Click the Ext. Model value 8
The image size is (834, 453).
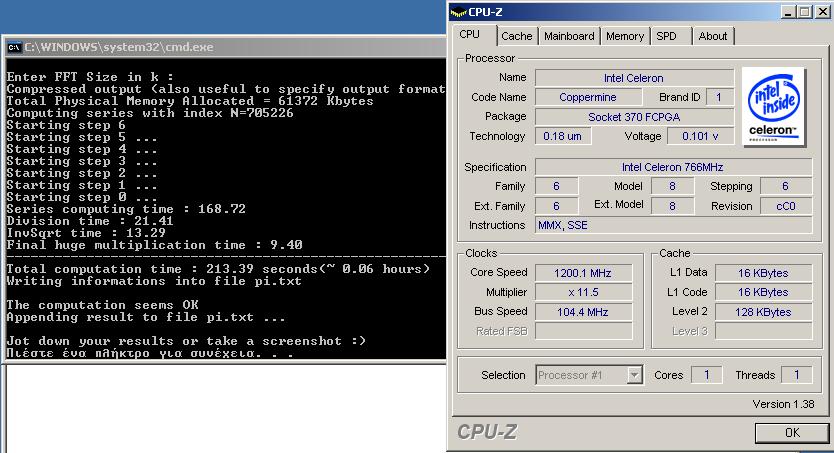pyautogui.click(x=673, y=206)
